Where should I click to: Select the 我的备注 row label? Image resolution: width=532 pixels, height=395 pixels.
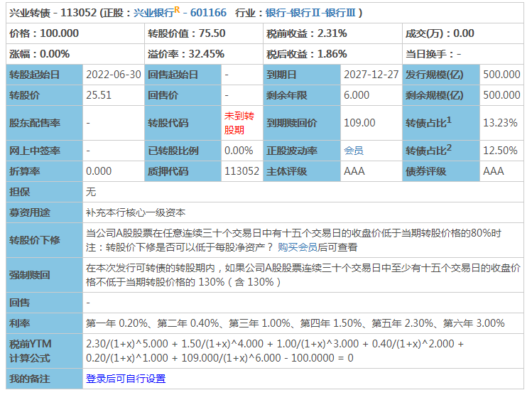[x=45, y=379]
